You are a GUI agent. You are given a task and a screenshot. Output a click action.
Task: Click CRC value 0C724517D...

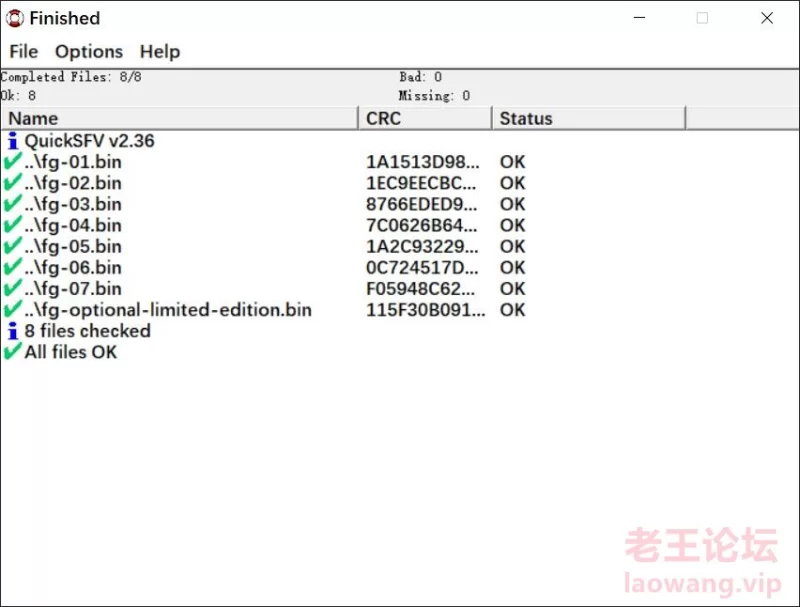(422, 268)
